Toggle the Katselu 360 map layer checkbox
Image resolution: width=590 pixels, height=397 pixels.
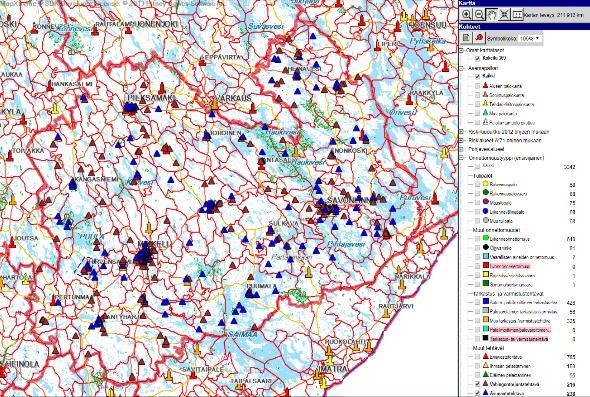pos(477,58)
